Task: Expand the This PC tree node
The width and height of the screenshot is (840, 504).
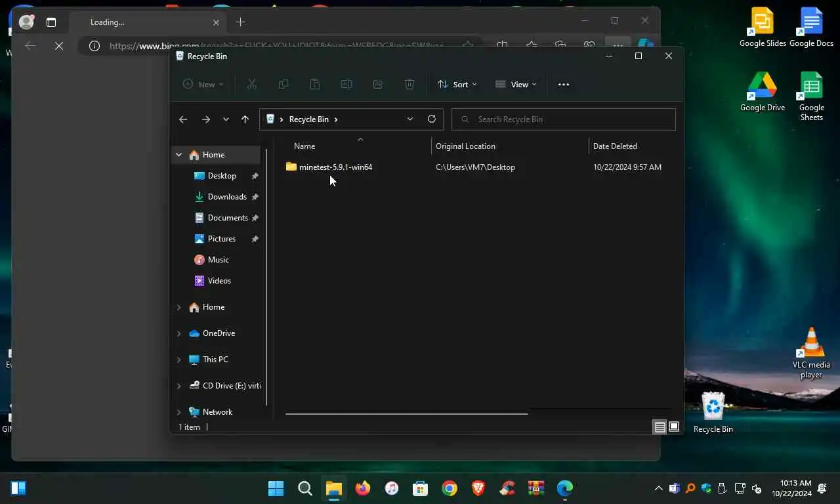Action: (178, 360)
